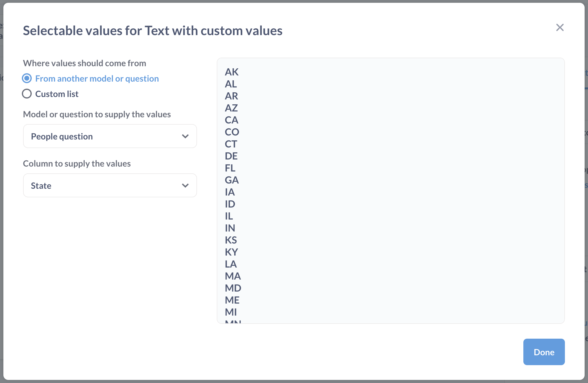Image resolution: width=588 pixels, height=383 pixels.
Task: Open the State column dropdown chevron
Action: tap(185, 185)
